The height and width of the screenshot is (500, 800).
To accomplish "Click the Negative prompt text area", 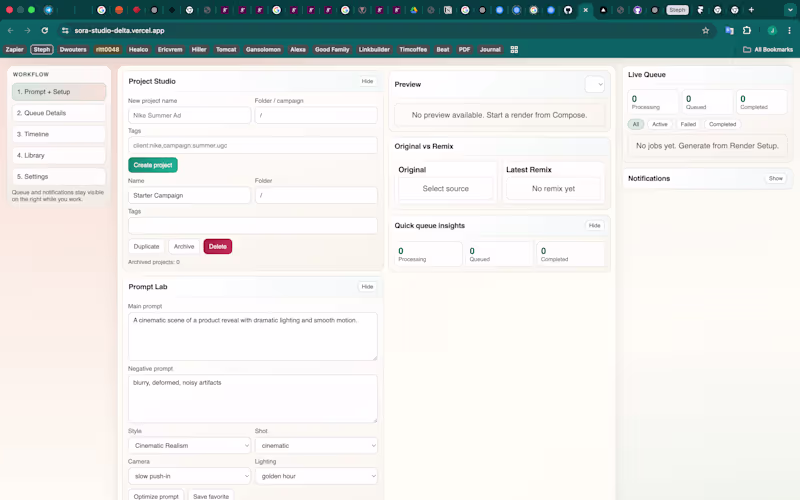I will point(253,398).
